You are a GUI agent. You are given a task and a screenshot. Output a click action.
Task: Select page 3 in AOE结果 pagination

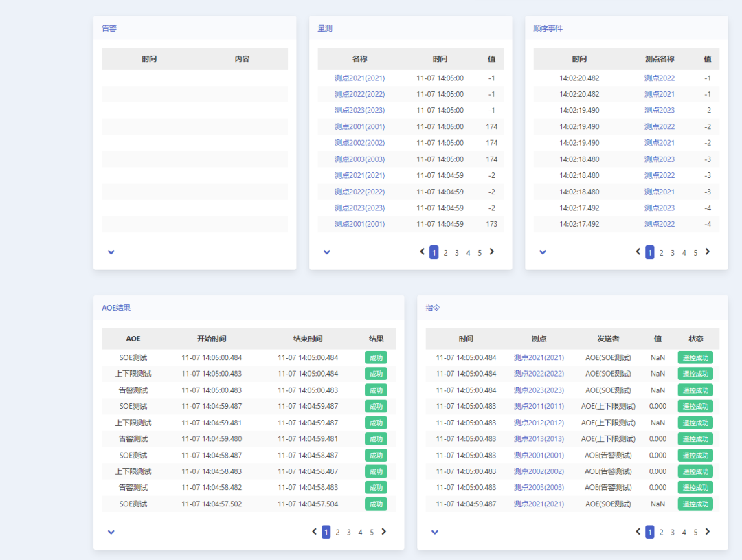349,533
